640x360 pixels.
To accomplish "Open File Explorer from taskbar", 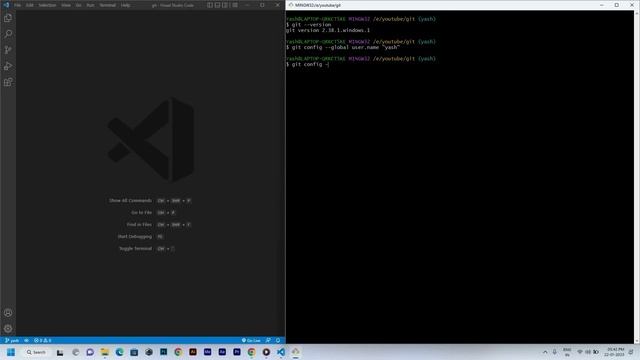I will coord(104,352).
